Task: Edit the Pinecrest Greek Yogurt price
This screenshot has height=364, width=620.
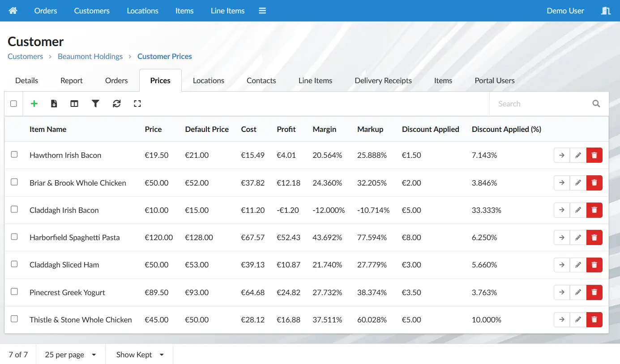Action: pos(578,292)
